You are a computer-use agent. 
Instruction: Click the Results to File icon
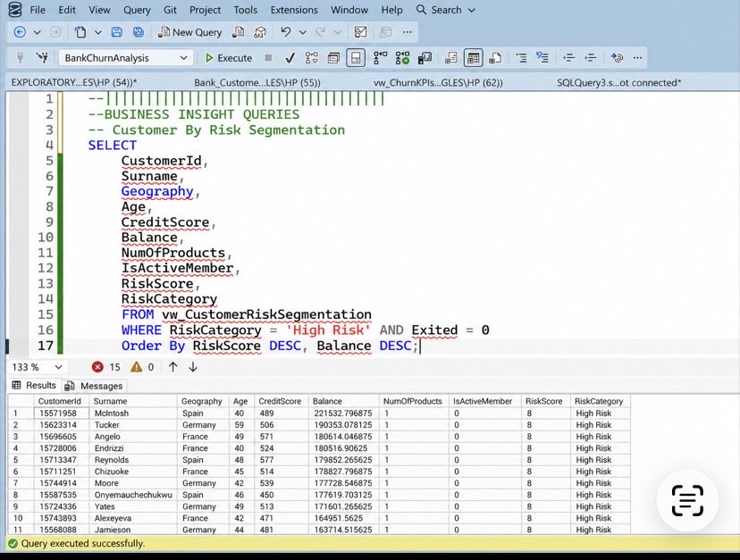[494, 58]
